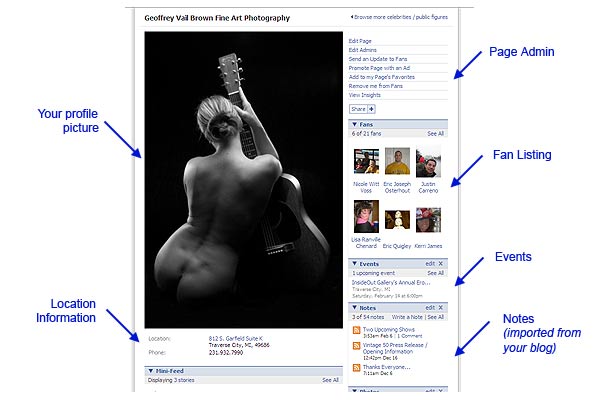
Task: Click the RSS icon beside Vintage 50 Press Release
Action: click(356, 346)
